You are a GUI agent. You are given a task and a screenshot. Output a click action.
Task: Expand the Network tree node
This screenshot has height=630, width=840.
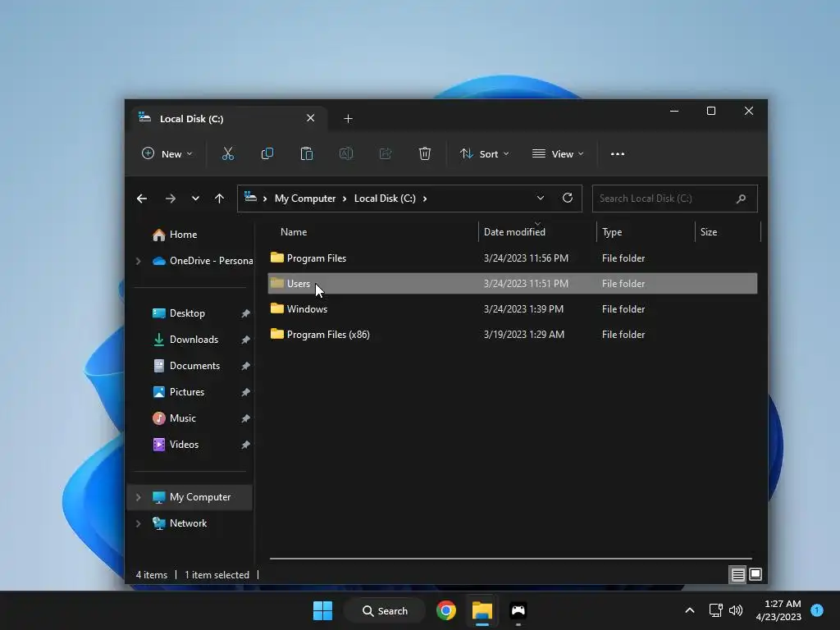pos(138,523)
